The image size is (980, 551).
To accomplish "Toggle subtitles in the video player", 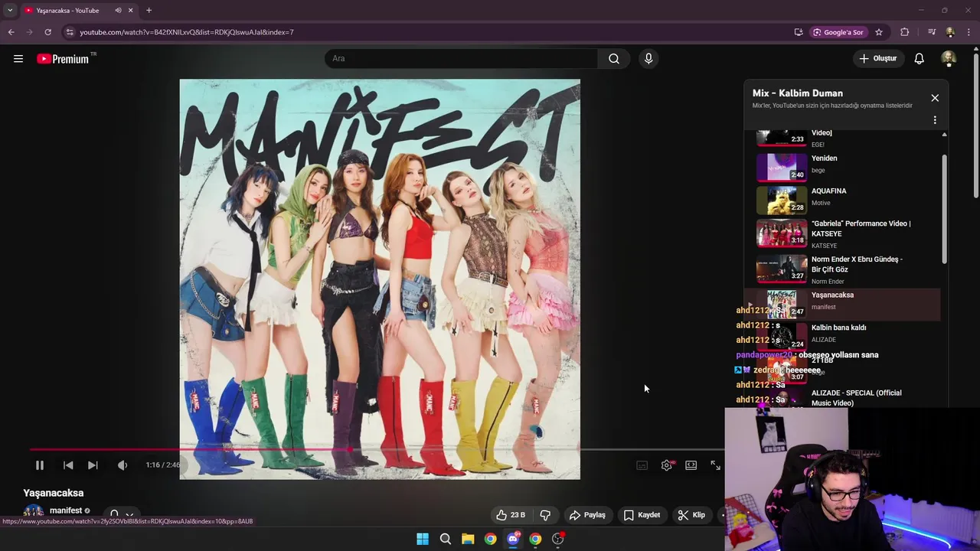I will click(642, 465).
